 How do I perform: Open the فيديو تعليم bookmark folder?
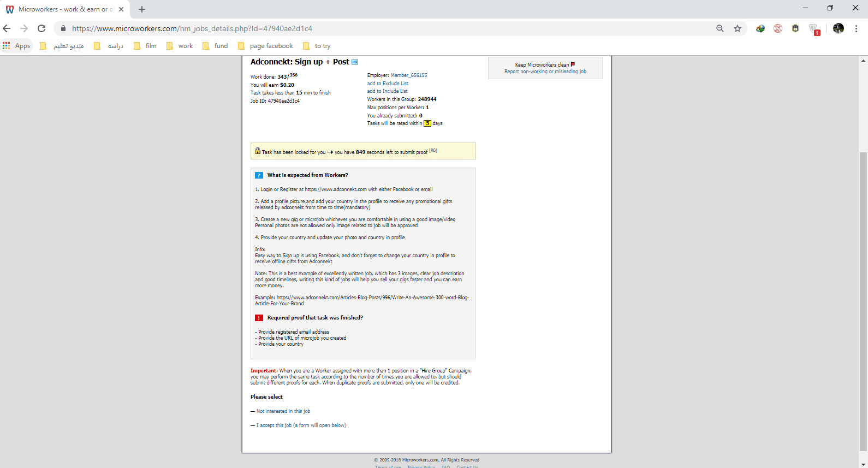(x=62, y=46)
